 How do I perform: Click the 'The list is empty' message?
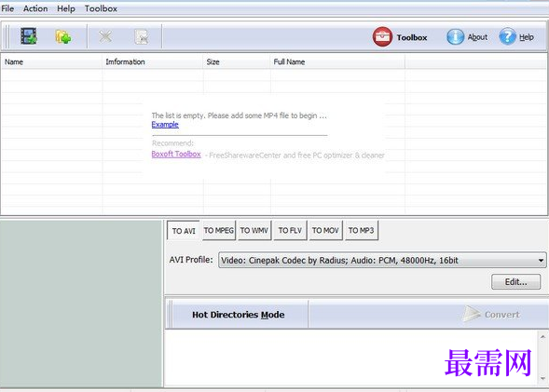tap(239, 115)
